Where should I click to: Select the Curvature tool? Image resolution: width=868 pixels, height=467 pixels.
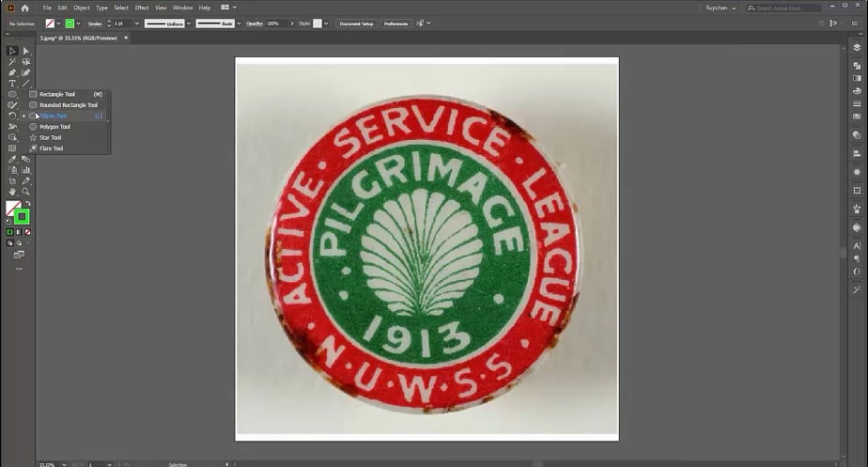point(25,72)
